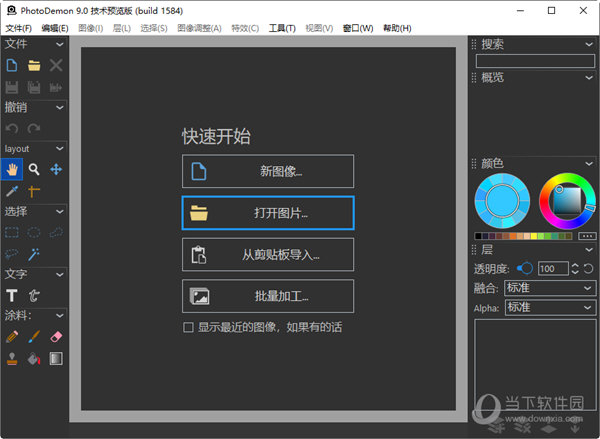Click the 新图像 quick start button
Screen dimensions: 600x439
pyautogui.click(x=268, y=171)
